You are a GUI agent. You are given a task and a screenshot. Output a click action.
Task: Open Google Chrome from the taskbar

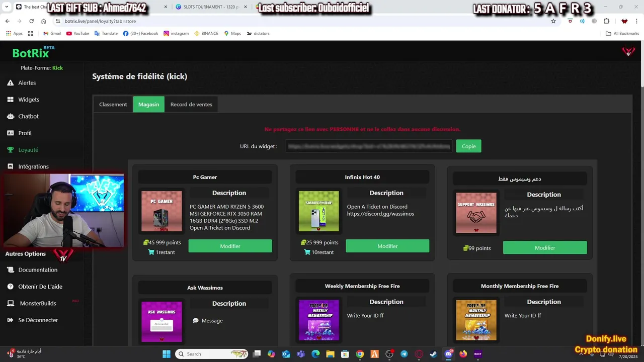pos(360,354)
